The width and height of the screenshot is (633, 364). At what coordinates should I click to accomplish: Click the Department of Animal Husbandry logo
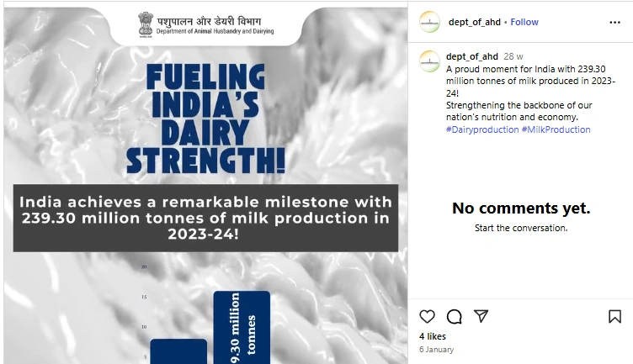point(206,25)
